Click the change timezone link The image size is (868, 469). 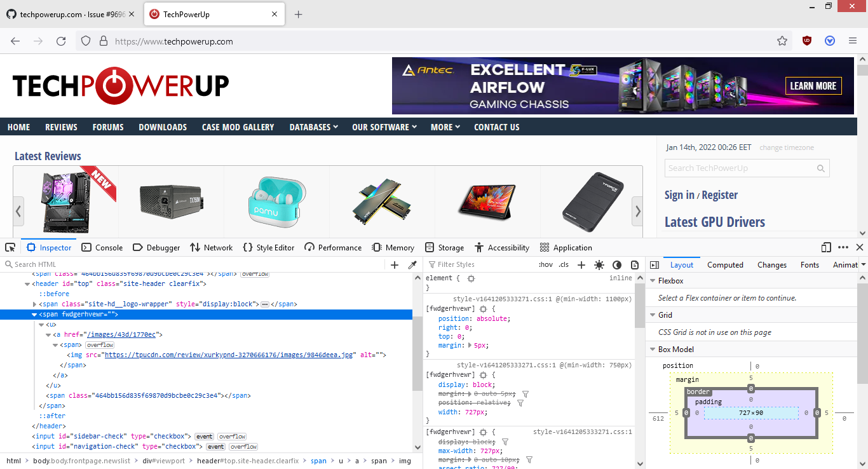tap(786, 147)
